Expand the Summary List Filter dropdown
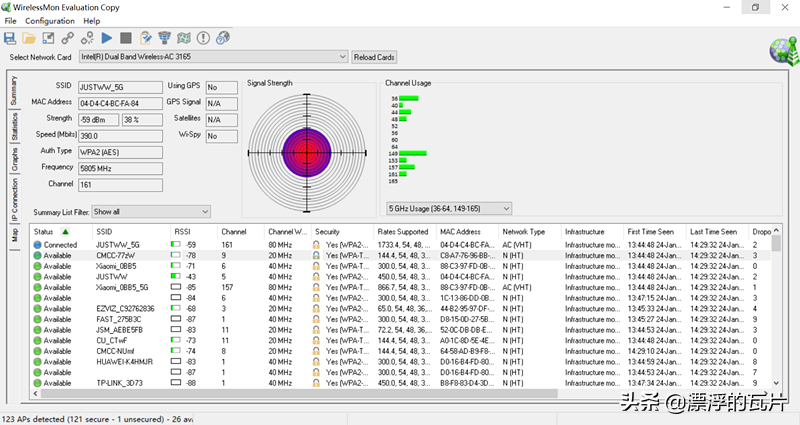 point(205,212)
